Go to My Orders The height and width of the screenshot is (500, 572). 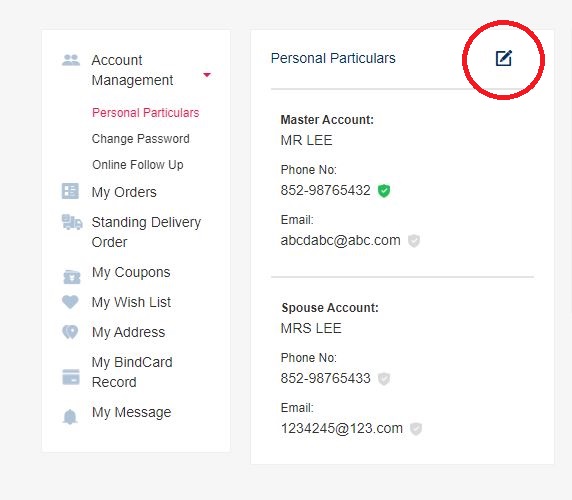(x=124, y=192)
